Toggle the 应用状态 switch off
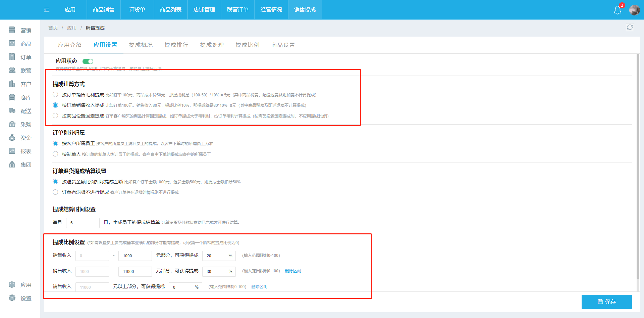644x318 pixels. pos(88,61)
